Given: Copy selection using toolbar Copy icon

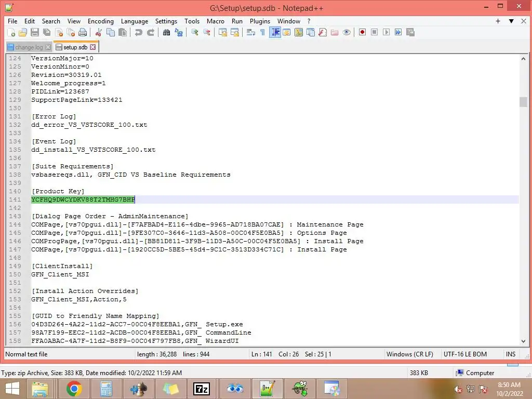Looking at the screenshot, I should click(111, 32).
